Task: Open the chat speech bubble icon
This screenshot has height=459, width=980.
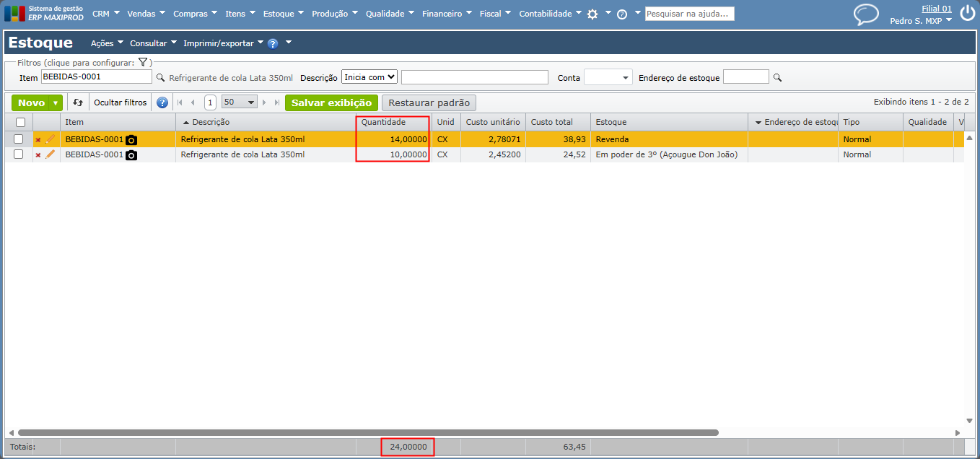Action: pos(866,14)
